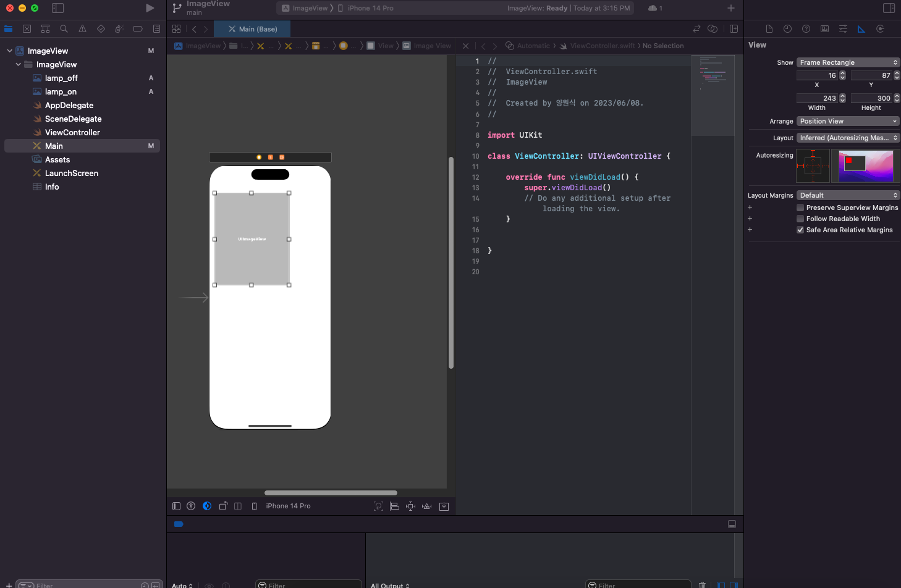Open the Show Frame Rectangle dropdown

pos(848,62)
